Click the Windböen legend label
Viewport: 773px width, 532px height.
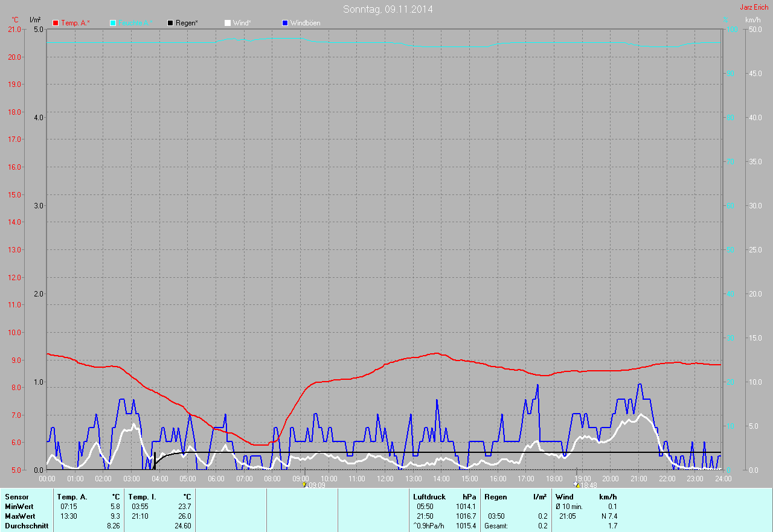pyautogui.click(x=305, y=23)
